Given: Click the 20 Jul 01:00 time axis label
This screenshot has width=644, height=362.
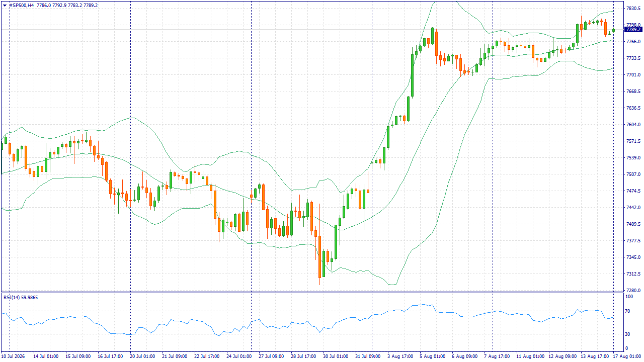Looking at the screenshot, I should (x=143, y=356).
